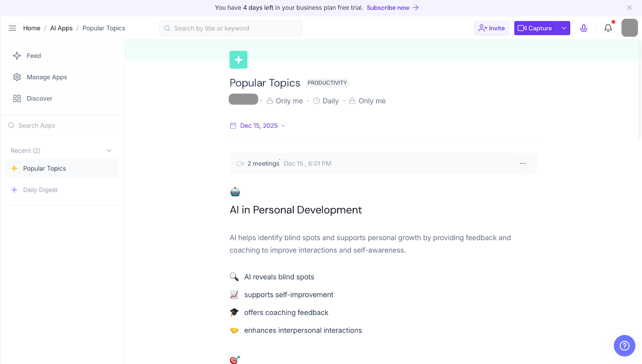Expand the Capture dropdown arrow
Screen dimensions: 642x364
(x=564, y=28)
